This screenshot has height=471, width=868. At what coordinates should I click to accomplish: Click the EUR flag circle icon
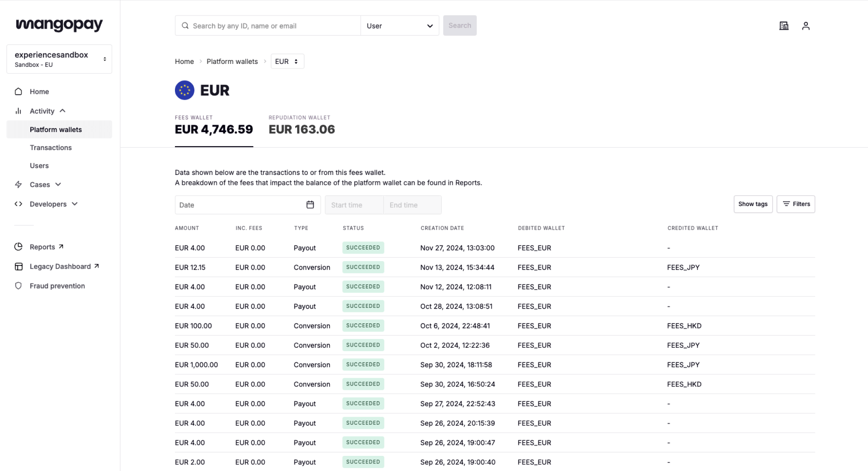[185, 90]
